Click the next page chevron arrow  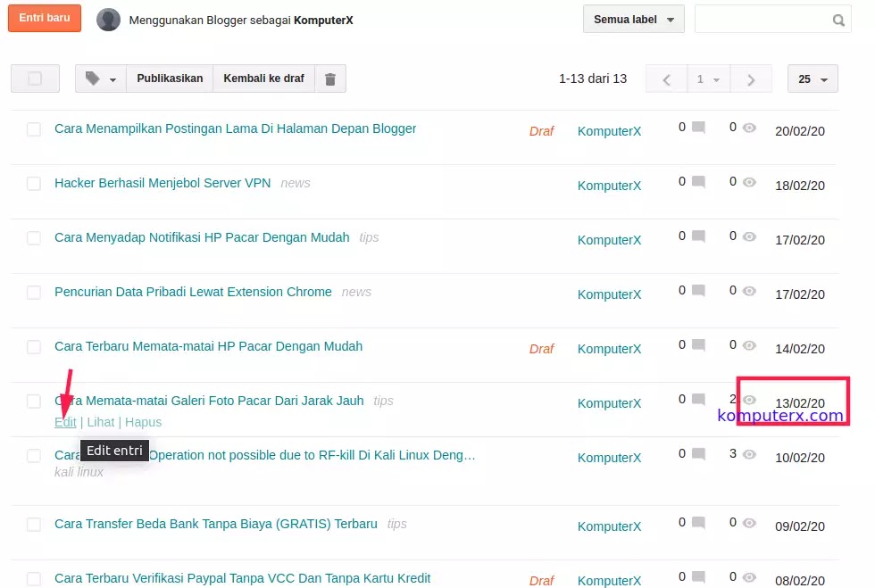(x=751, y=79)
